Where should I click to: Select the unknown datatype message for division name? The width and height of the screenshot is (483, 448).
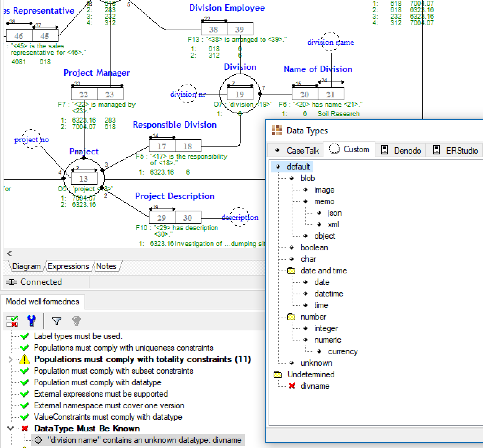(144, 440)
